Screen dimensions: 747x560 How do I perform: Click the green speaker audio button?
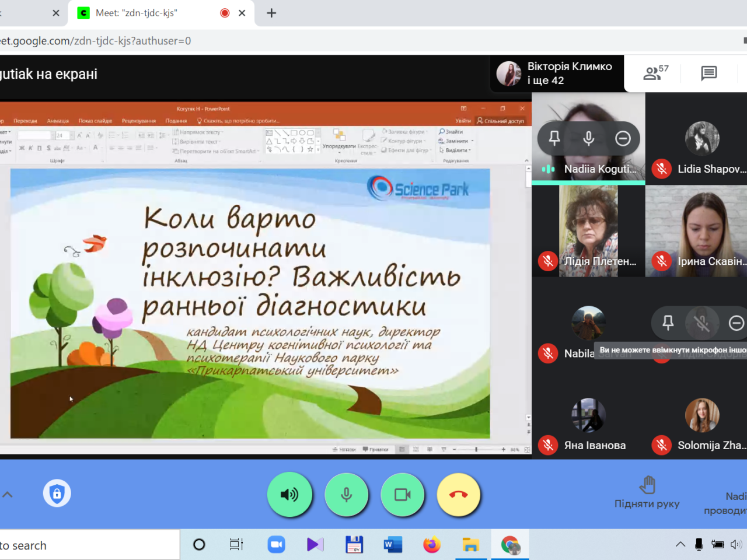289,495
